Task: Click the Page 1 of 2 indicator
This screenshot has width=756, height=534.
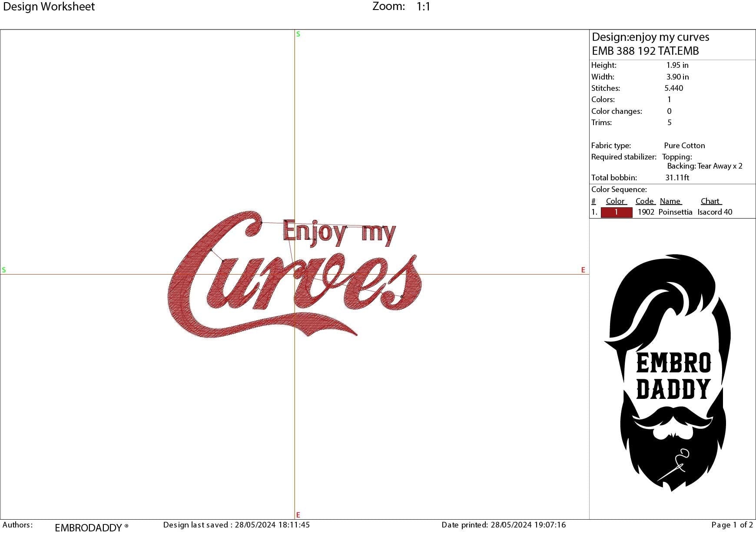Action: point(733,525)
